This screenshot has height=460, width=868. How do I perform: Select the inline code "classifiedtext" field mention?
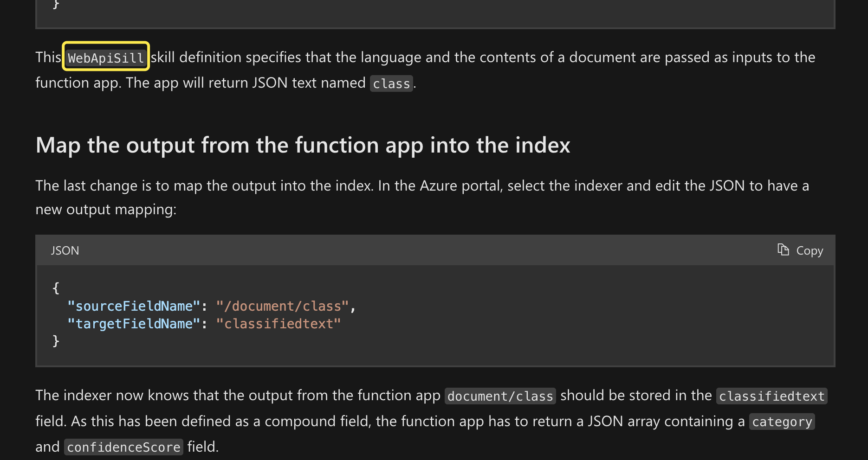tap(771, 396)
